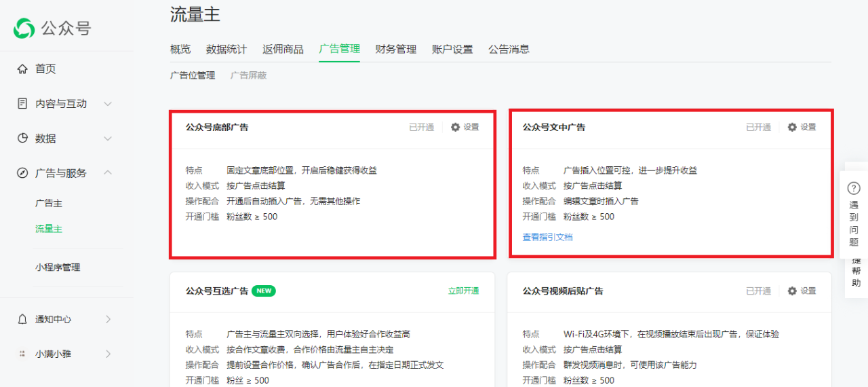Viewport: 868px width, 387px height.
Task: Click the gear icon in 公众号底部广告 card
Action: (455, 127)
